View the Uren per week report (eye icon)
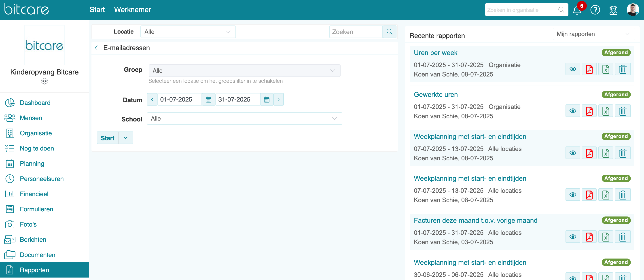 tap(573, 69)
